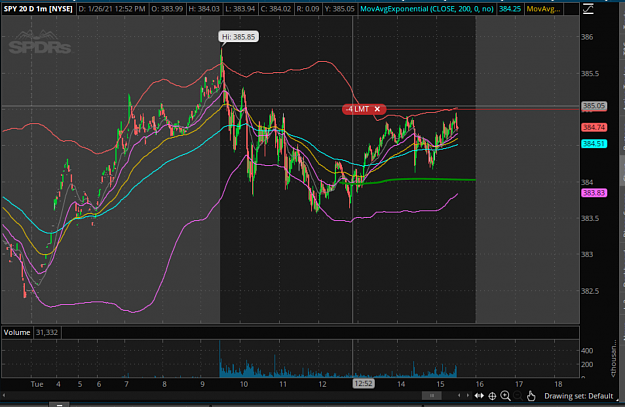Cancel the -4 LMT order with X
Screen dimensions: 625x407
377,109
